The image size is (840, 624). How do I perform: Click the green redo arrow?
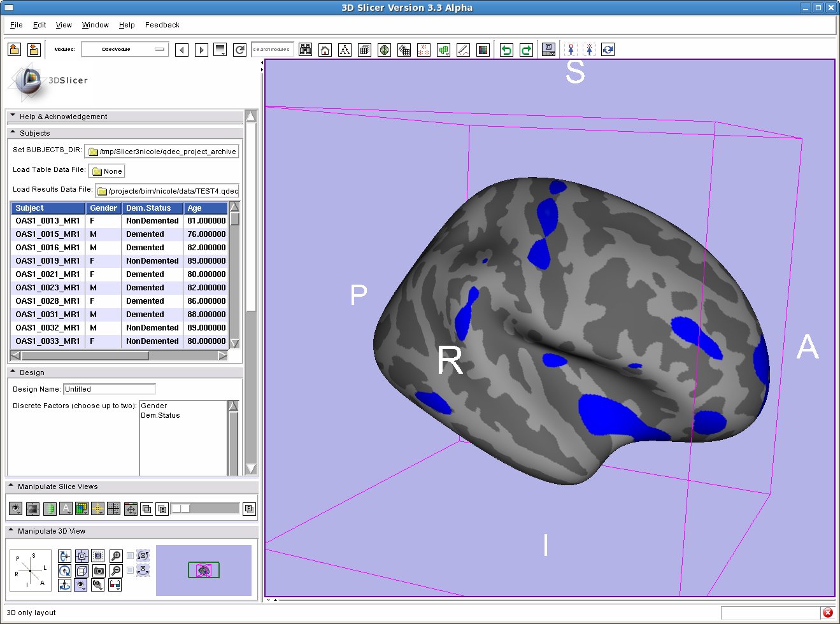coord(526,50)
